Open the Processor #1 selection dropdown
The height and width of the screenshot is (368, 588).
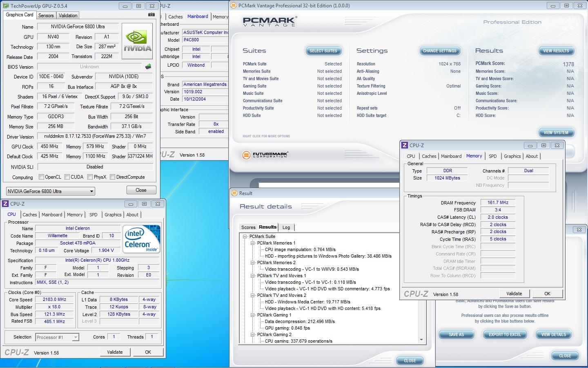(57, 337)
